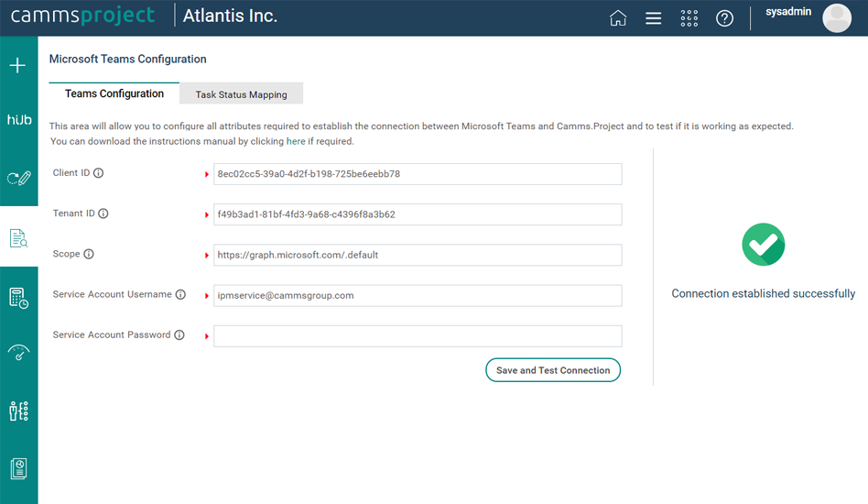Screen dimensions: 868x504
Task: Focus the Service Account Username field
Action: click(x=418, y=295)
